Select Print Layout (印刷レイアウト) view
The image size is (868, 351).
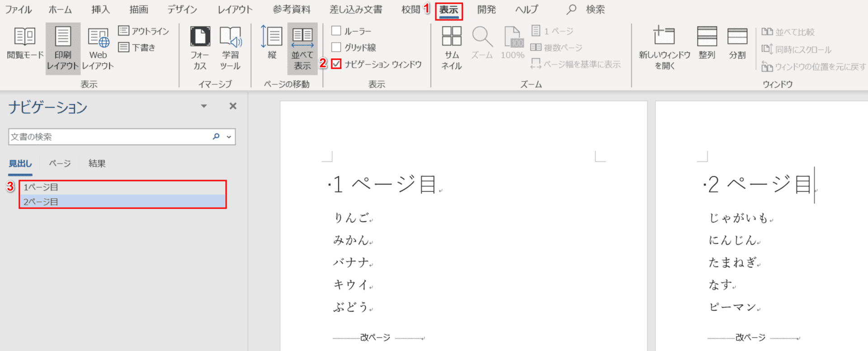pyautogui.click(x=63, y=48)
